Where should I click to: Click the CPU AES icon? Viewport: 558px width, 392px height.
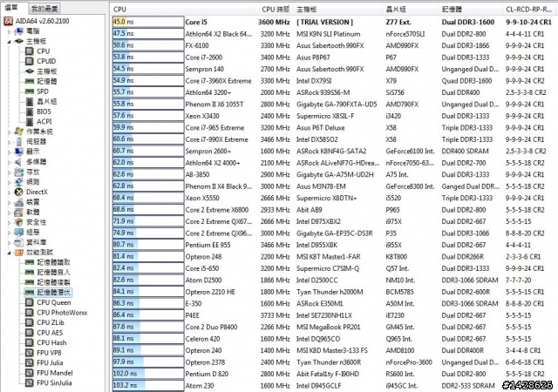pyautogui.click(x=30, y=333)
